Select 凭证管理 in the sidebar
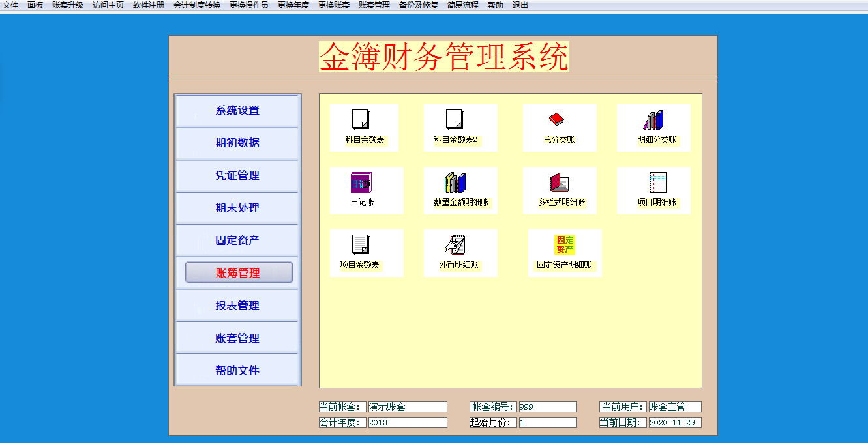Screen dimensions: 868x443 237,176
